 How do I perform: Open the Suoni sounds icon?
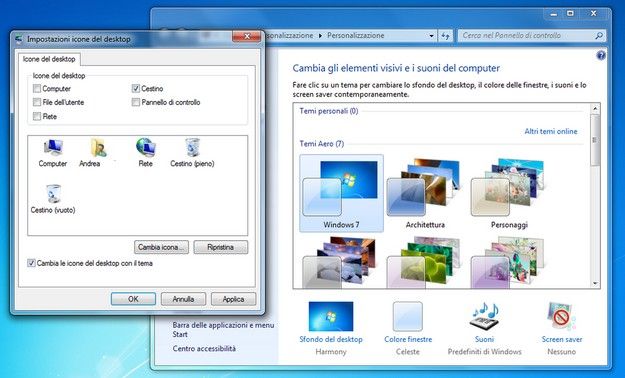click(484, 316)
